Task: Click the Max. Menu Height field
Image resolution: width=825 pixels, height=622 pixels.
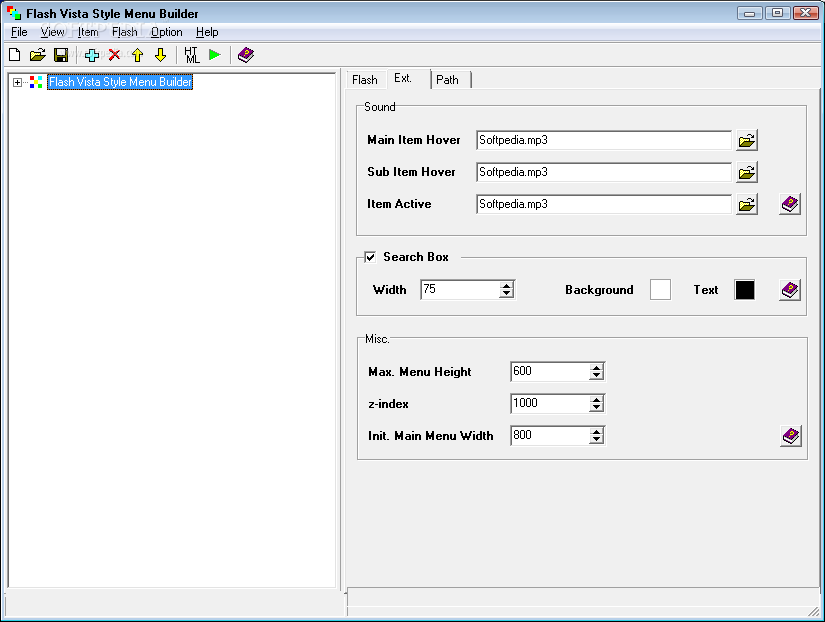Action: (550, 372)
